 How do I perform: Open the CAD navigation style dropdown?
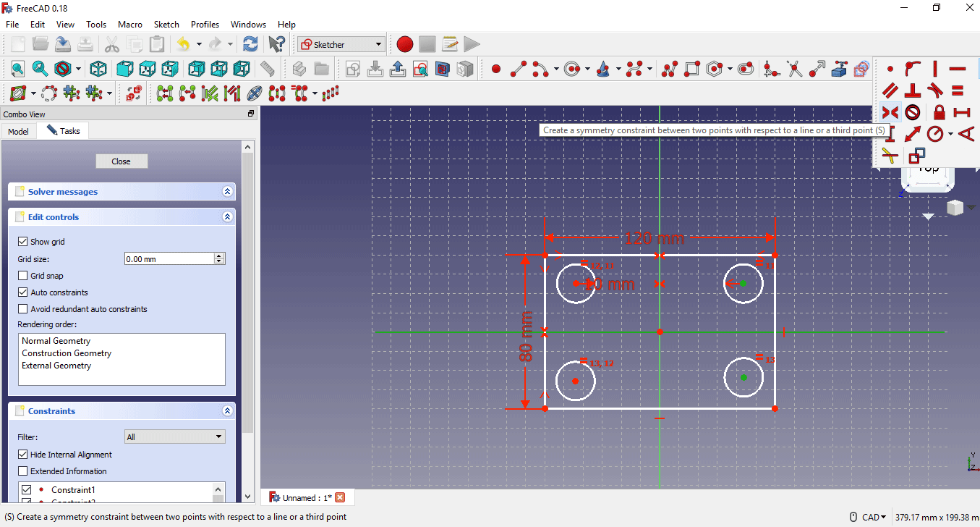point(875,517)
